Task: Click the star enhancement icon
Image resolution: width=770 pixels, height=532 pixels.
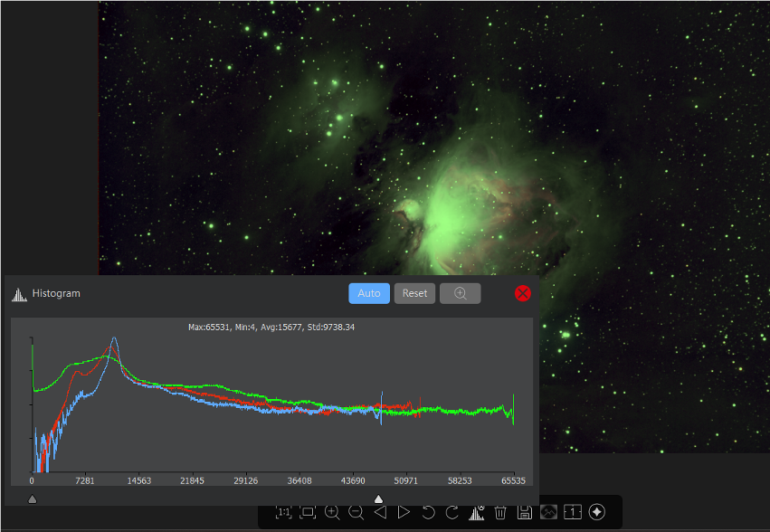Action: click(596, 512)
